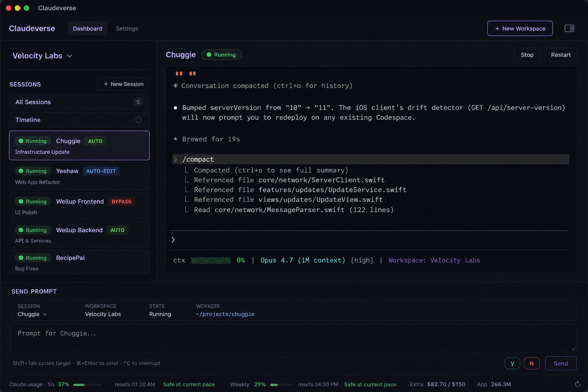Click the refresh usage icon
The image size is (588, 392).
(578, 384)
